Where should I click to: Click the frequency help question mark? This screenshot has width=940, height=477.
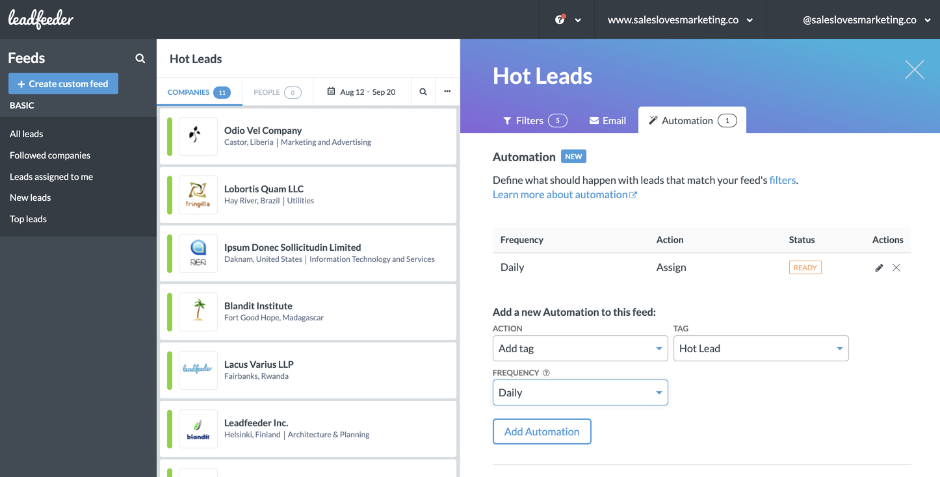click(x=546, y=373)
